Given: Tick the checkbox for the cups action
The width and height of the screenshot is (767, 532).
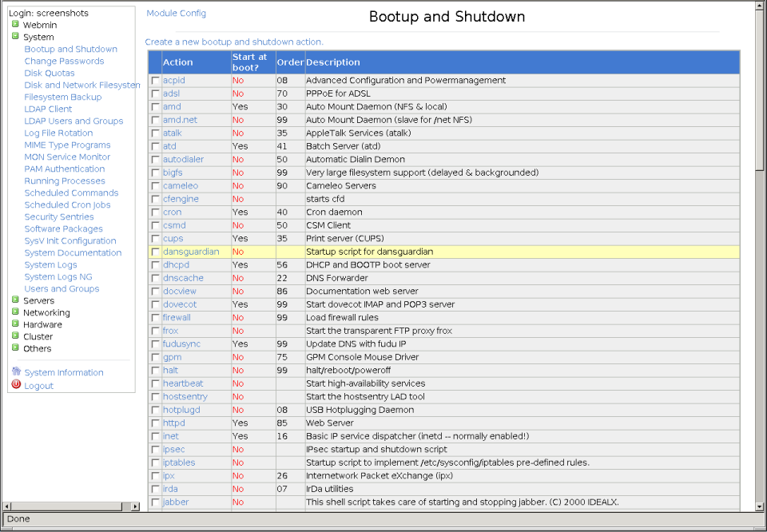Looking at the screenshot, I should click(x=155, y=239).
